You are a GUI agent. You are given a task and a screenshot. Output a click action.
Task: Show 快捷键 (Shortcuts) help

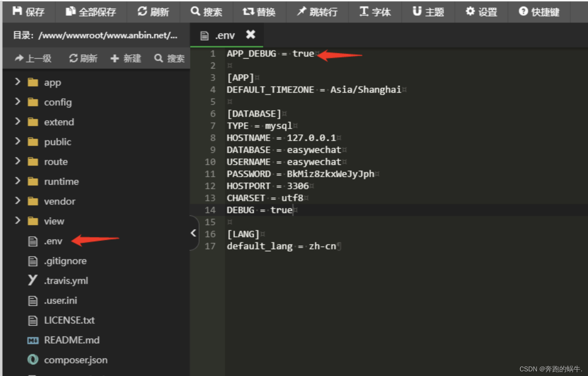[539, 12]
